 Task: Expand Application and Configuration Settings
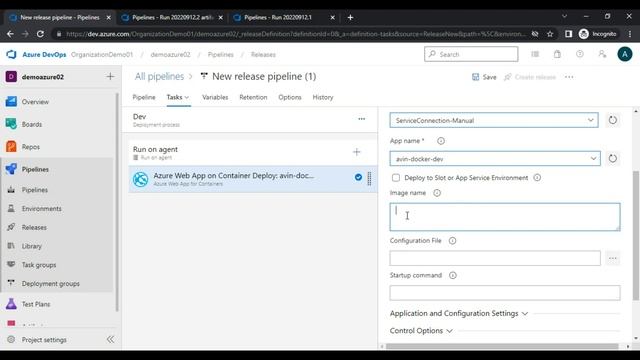click(x=459, y=313)
